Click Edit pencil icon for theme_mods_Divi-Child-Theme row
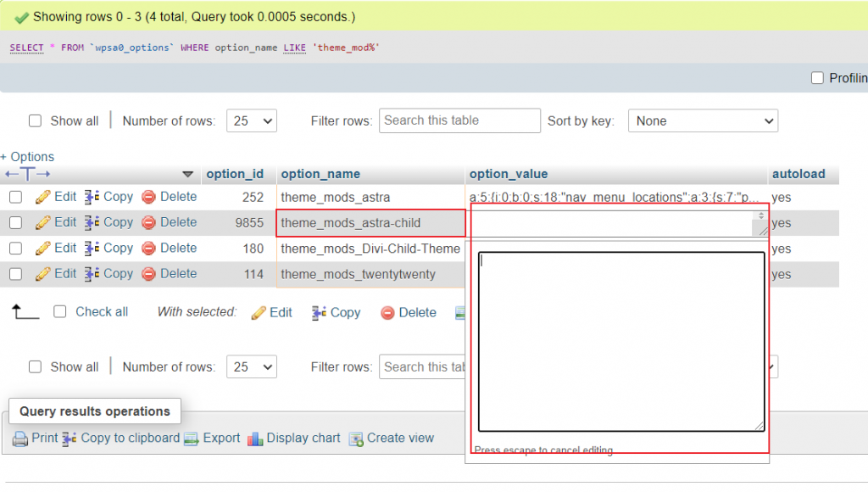This screenshot has height=492, width=868. [42, 249]
